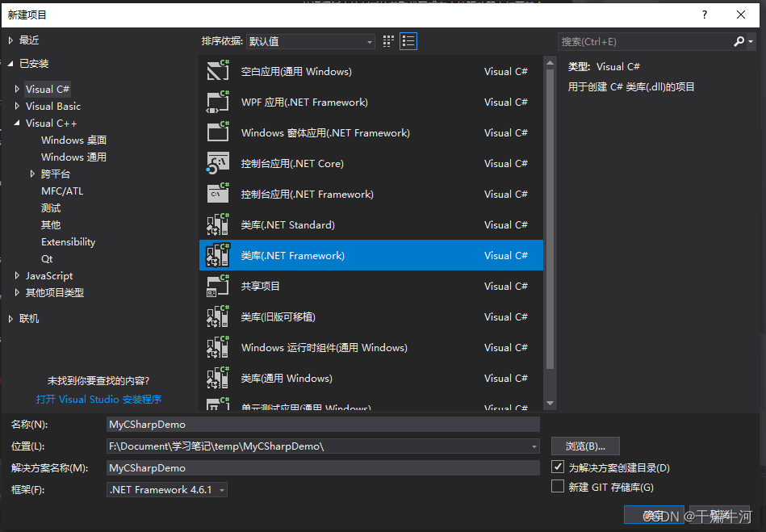The image size is (766, 532).
Task: Choose the Windows Forms app template icon
Action: pyautogui.click(x=218, y=132)
